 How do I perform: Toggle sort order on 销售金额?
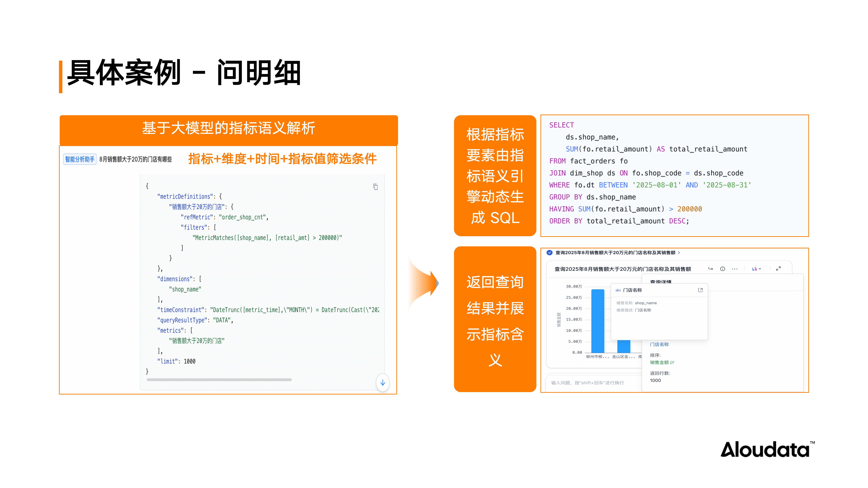tap(672, 362)
